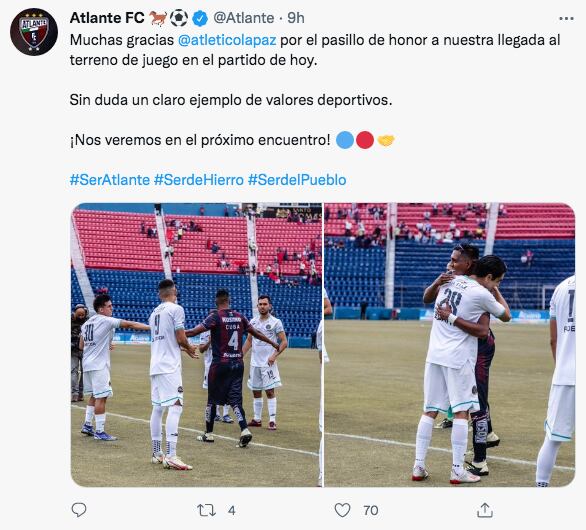This screenshot has height=530, width=586.
Task: Click the horse emoji beside Atlante FC
Action: point(158,18)
